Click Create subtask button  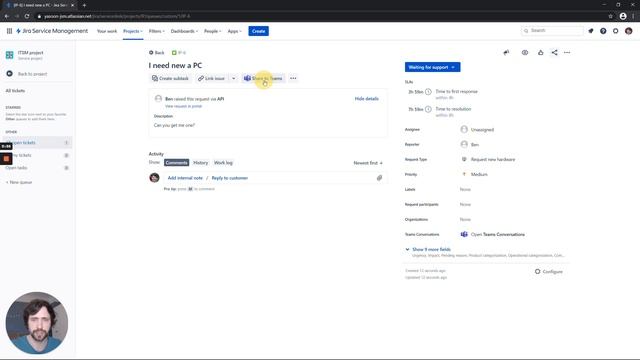point(170,78)
